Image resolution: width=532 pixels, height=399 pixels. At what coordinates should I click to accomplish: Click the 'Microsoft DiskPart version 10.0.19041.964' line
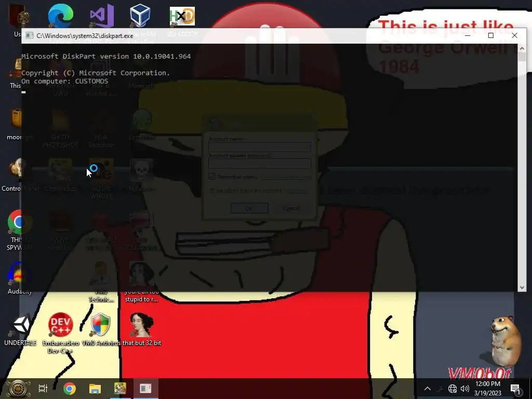[x=106, y=56]
